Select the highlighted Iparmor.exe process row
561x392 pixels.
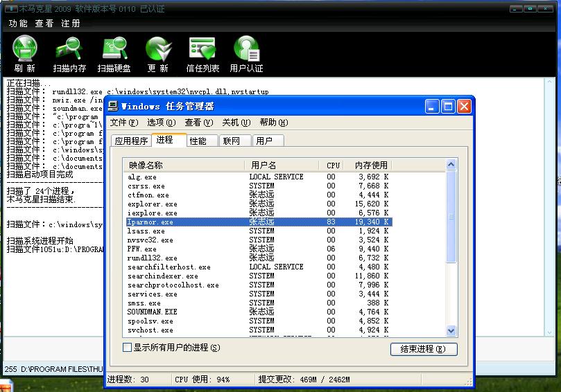pos(259,222)
